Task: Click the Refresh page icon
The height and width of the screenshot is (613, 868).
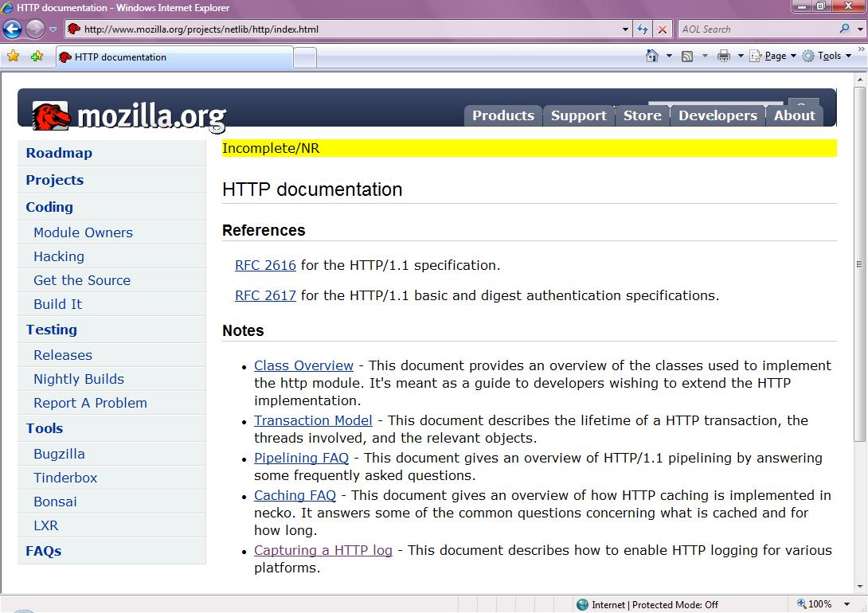Action: (643, 29)
